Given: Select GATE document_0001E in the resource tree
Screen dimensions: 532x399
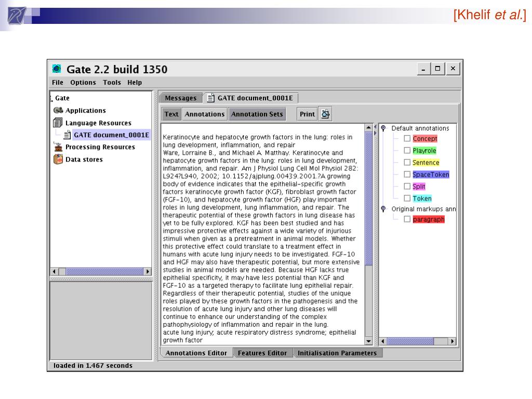Looking at the screenshot, I should tap(111, 135).
